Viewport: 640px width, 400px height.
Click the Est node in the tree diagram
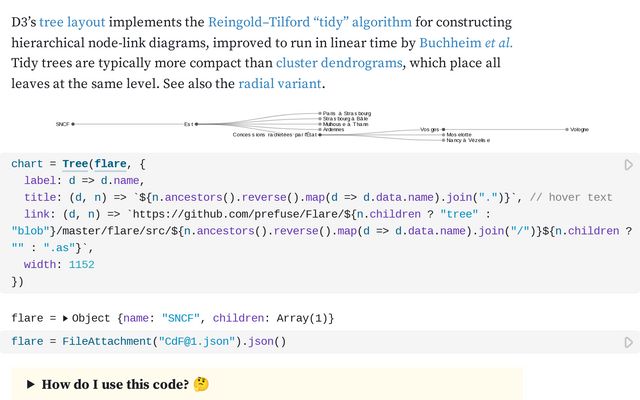[196, 124]
